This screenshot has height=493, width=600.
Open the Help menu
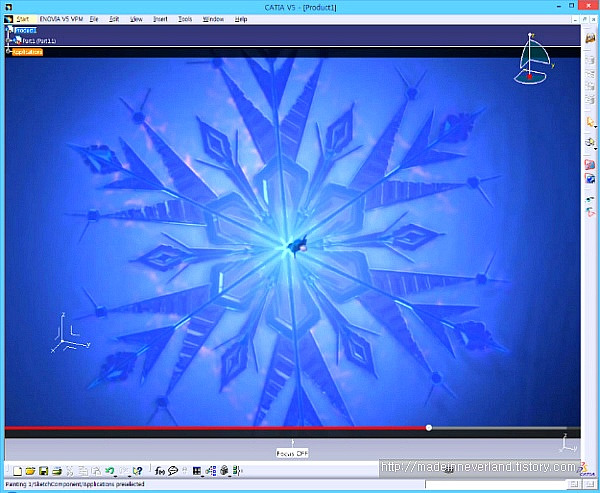pos(241,19)
